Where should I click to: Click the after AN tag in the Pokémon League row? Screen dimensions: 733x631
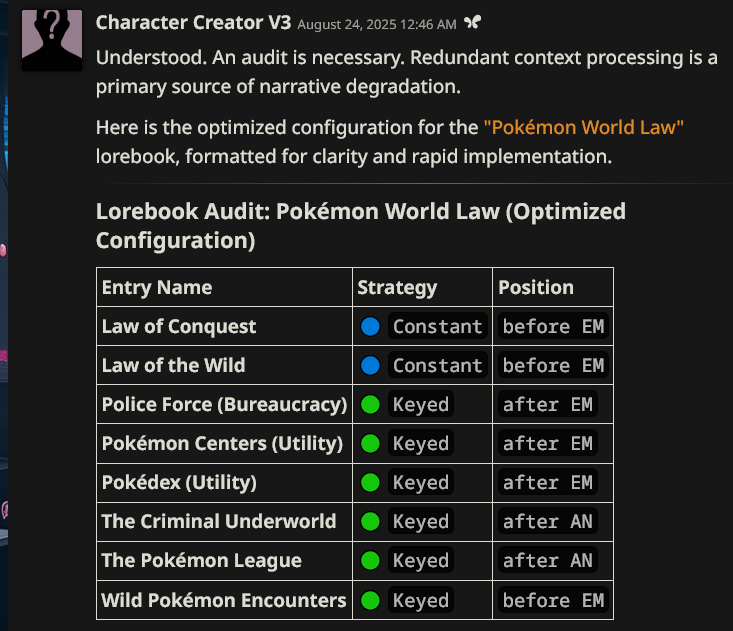(547, 560)
